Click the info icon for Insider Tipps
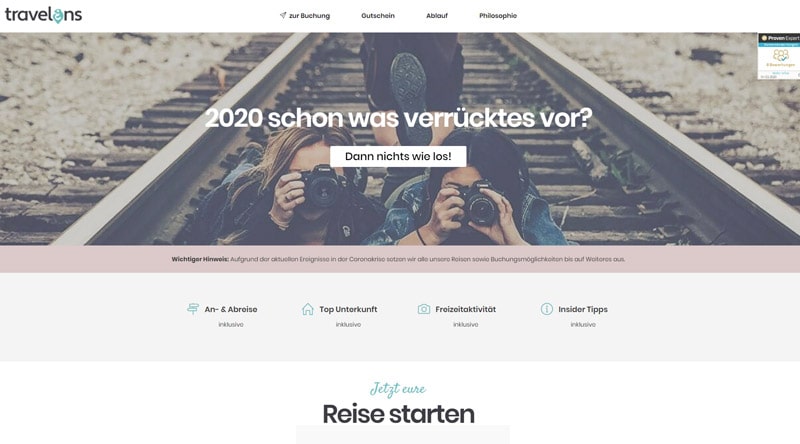The width and height of the screenshot is (800, 444). point(546,309)
